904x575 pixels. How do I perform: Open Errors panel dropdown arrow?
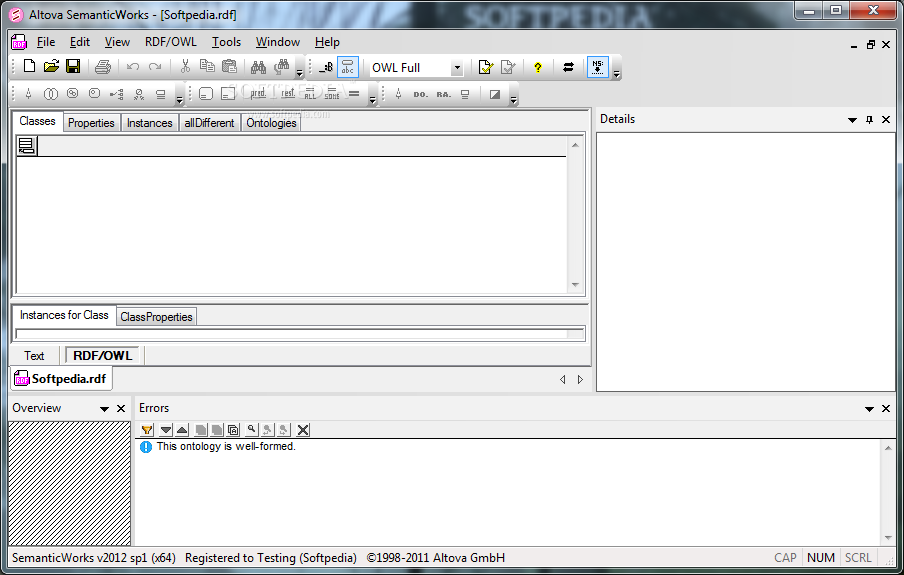[x=869, y=409]
